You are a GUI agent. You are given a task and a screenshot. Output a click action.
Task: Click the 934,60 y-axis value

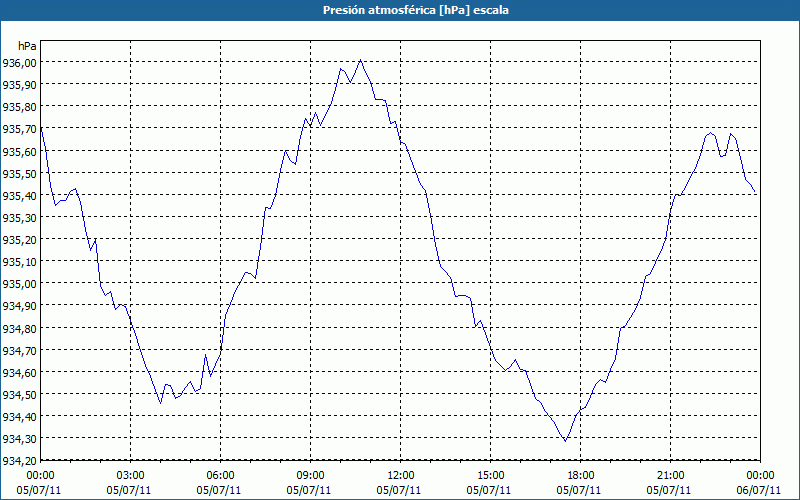tap(19, 372)
